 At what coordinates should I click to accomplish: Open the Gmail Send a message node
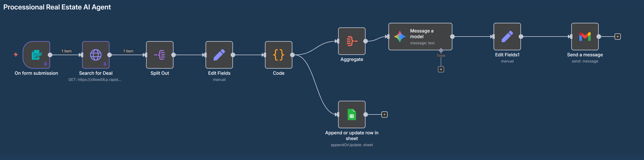pyautogui.click(x=585, y=37)
